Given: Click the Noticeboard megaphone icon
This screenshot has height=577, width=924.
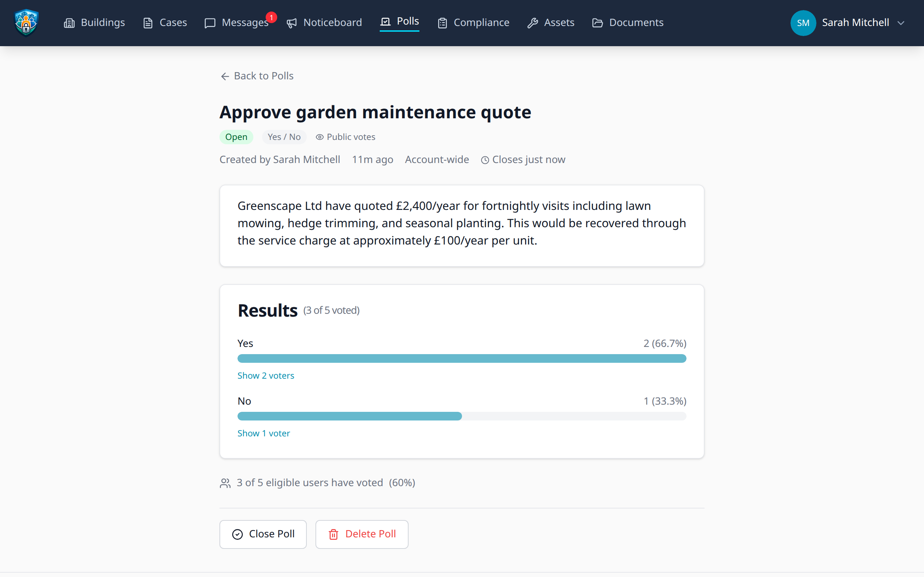Looking at the screenshot, I should pos(292,23).
